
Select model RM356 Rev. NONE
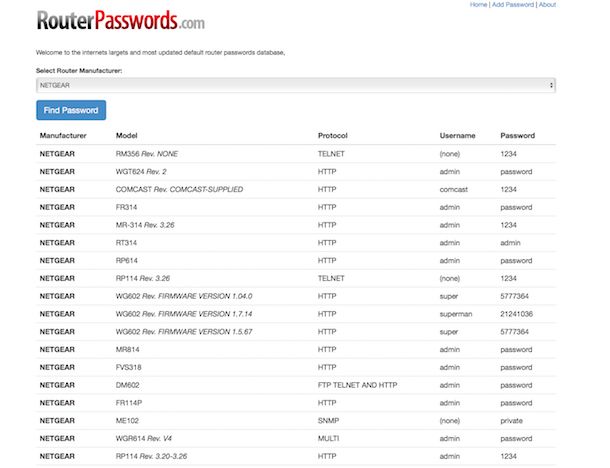tap(147, 154)
